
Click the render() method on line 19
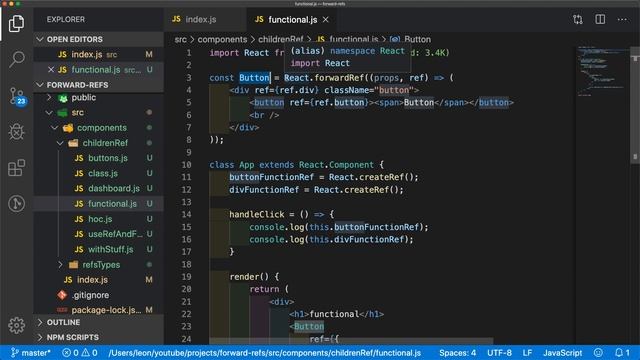click(249, 277)
